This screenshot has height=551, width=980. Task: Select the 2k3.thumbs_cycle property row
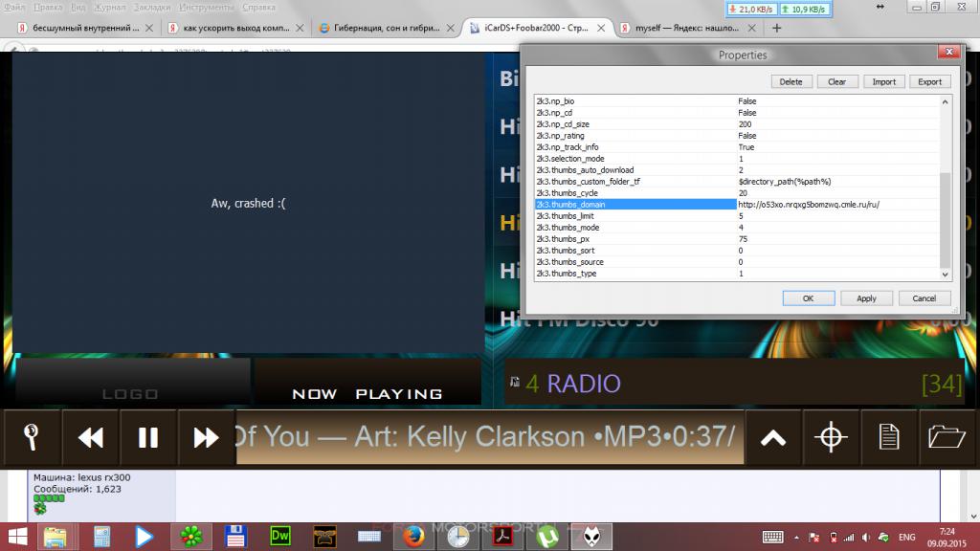[736, 193]
